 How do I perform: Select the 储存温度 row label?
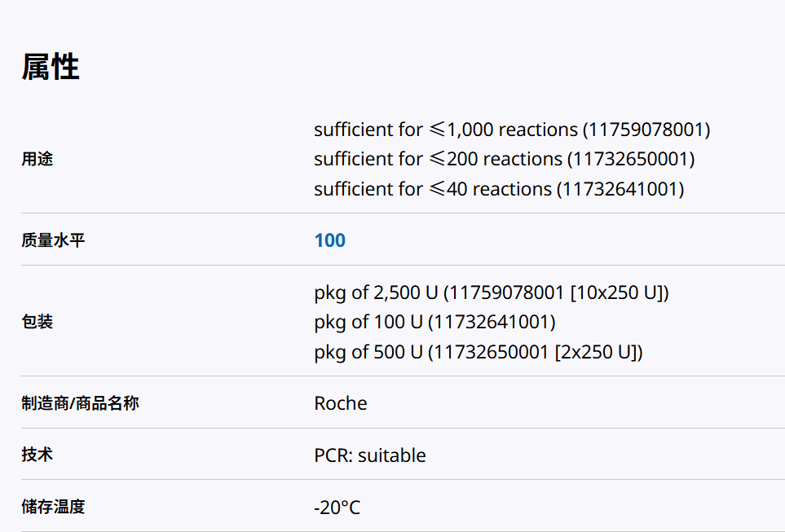53,507
